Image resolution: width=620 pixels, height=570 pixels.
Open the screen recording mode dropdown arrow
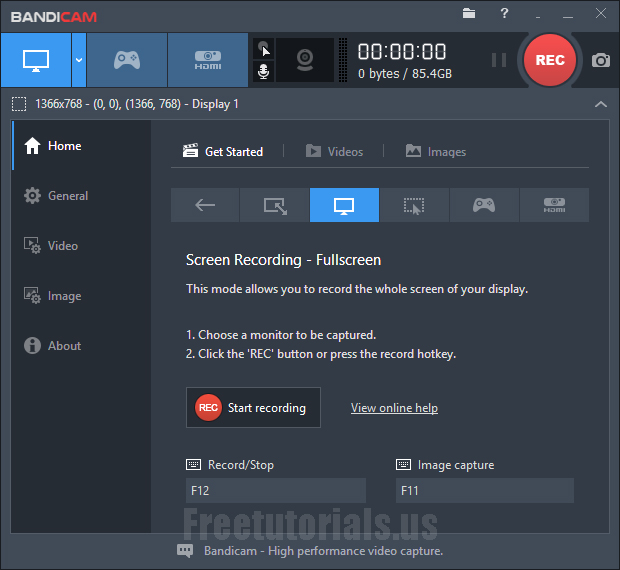click(x=78, y=60)
